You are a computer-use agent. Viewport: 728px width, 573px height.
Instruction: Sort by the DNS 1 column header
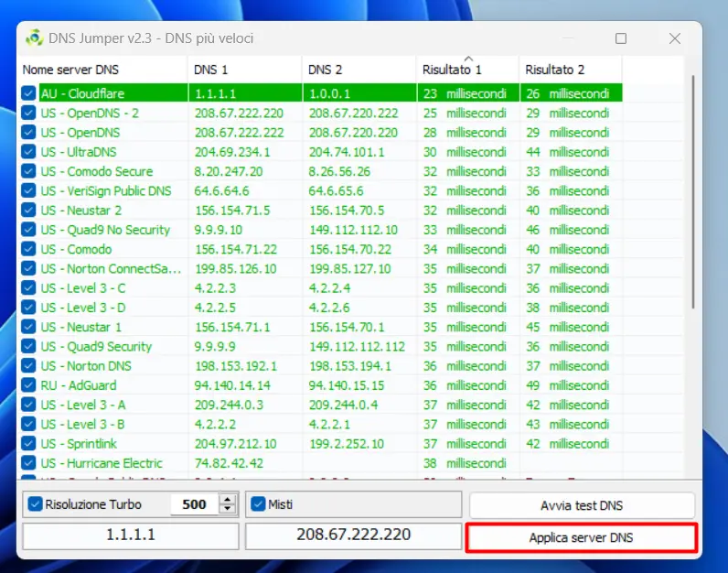245,70
